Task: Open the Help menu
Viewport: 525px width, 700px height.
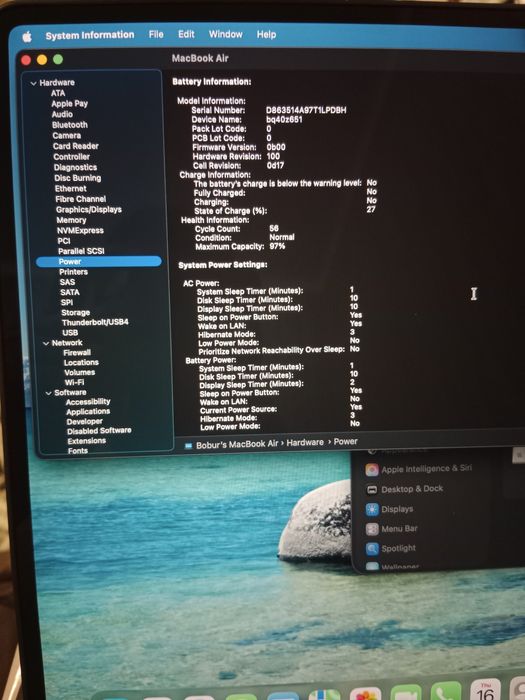Action: [x=266, y=34]
